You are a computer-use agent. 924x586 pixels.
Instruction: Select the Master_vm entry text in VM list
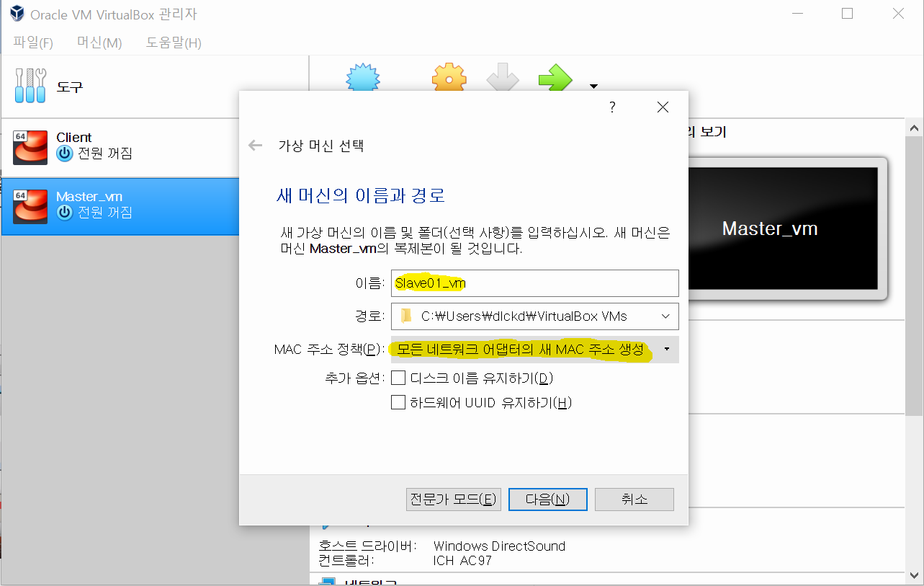click(89, 196)
